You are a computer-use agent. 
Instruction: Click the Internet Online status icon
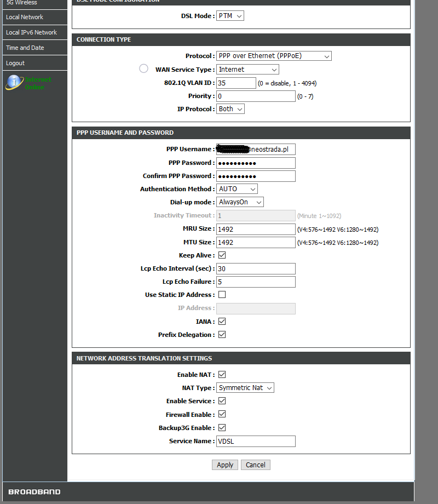pyautogui.click(x=14, y=83)
